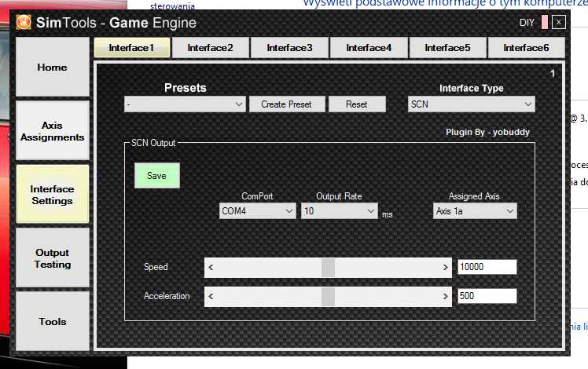Open the Interface Type SCN dropdown

tap(472, 104)
